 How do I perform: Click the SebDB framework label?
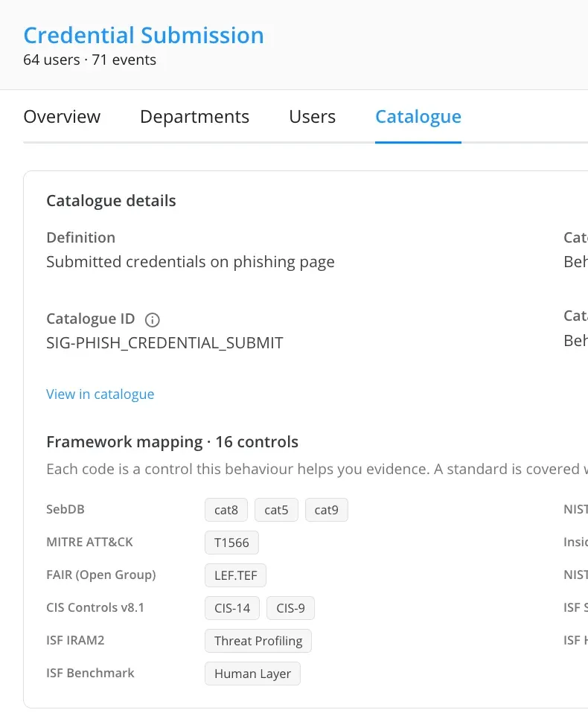click(x=65, y=509)
